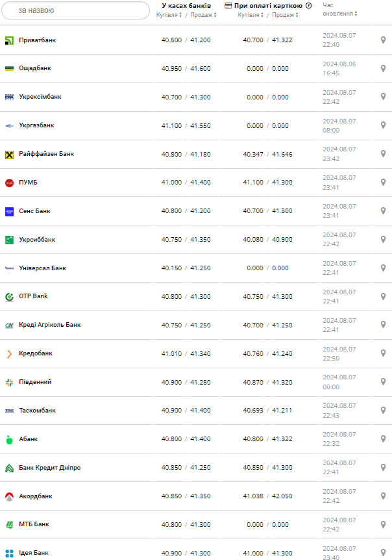The width and height of the screenshot is (392, 560).
Task: Open the Універсал Банк link
Action: pos(42,268)
